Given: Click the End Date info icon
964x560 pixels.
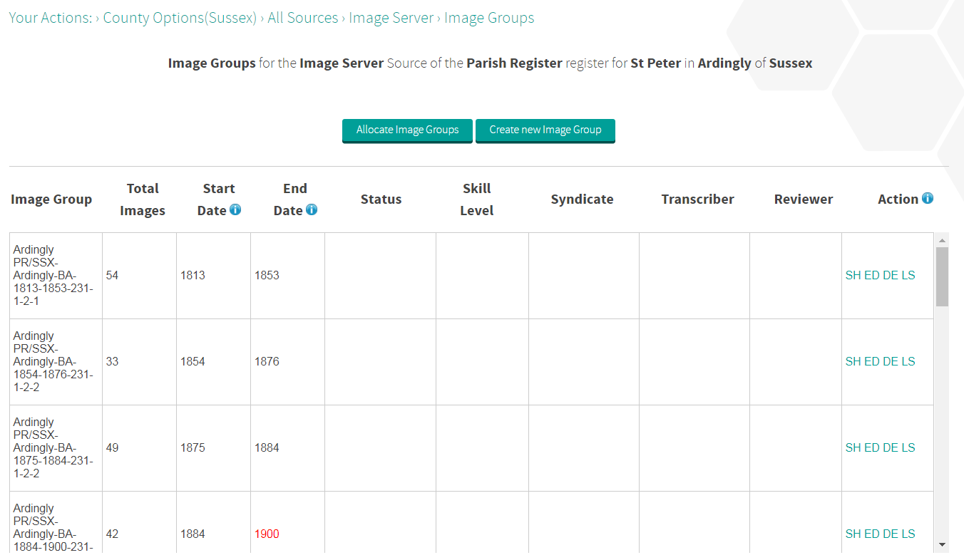Looking at the screenshot, I should (x=312, y=210).
